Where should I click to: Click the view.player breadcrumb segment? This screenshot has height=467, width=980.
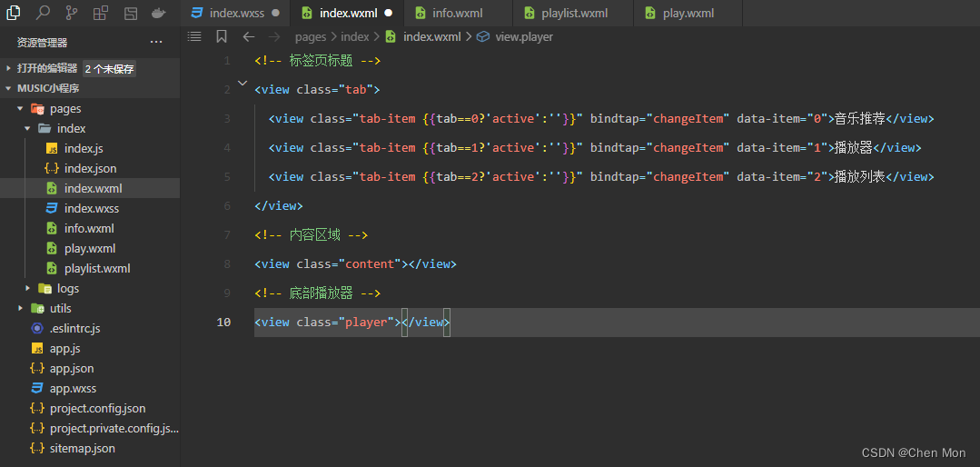point(524,37)
